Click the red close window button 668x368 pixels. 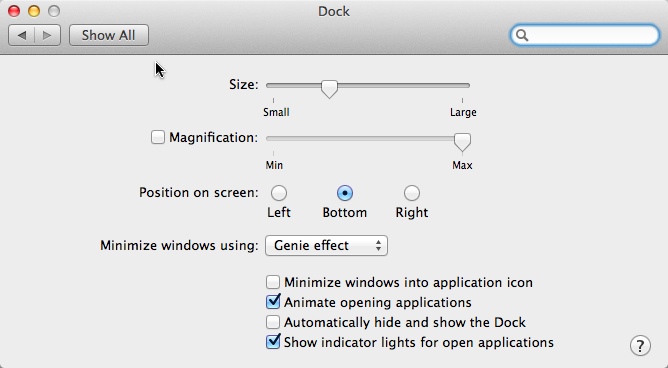tap(14, 11)
